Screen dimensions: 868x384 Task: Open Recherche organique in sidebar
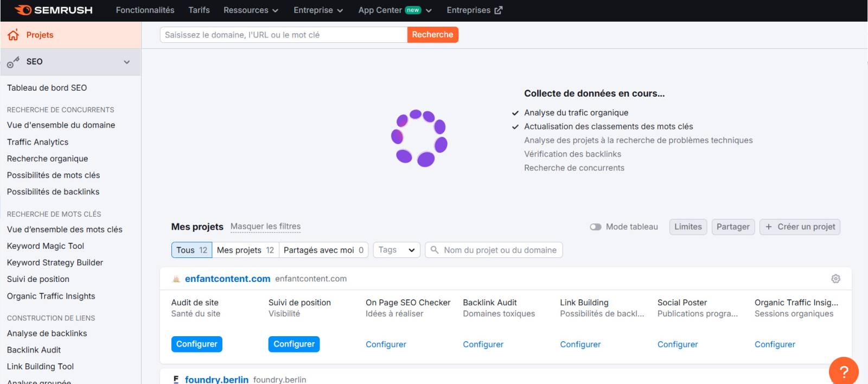(x=47, y=159)
